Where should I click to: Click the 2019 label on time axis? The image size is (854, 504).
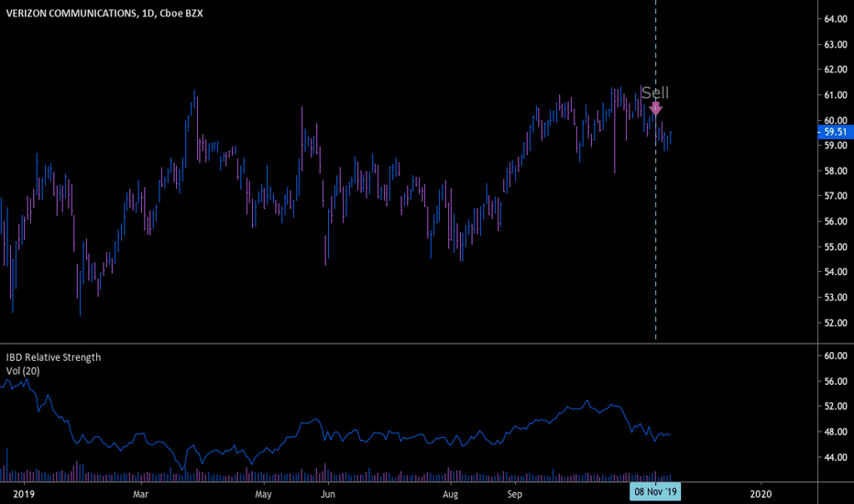click(x=24, y=494)
